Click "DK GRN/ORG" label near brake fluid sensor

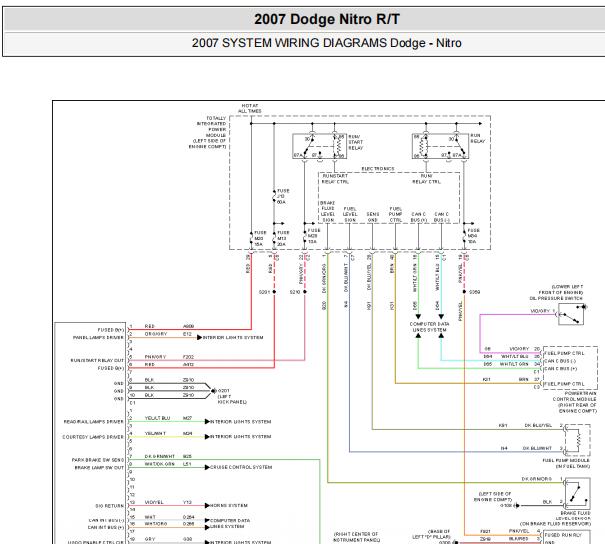coord(537,479)
